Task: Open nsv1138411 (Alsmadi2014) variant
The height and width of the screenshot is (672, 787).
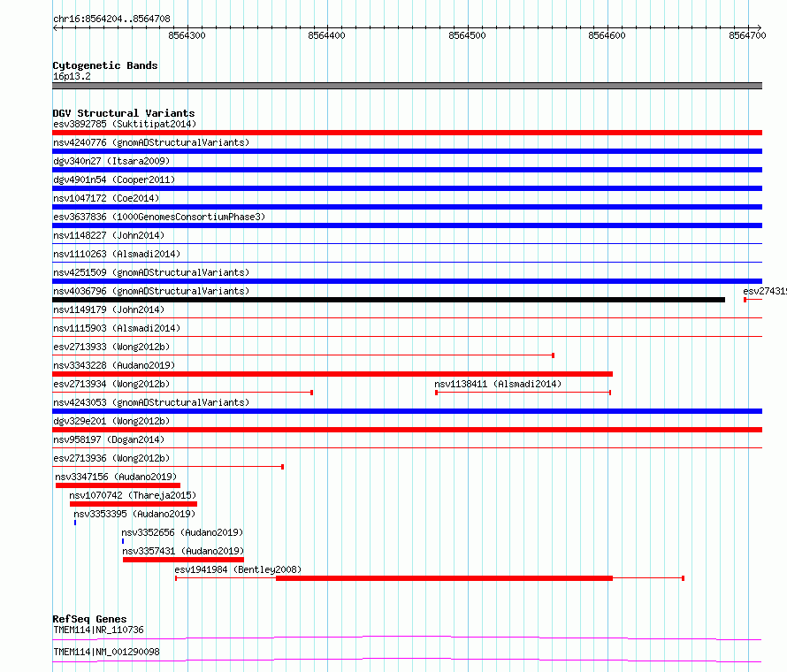Action: [498, 384]
